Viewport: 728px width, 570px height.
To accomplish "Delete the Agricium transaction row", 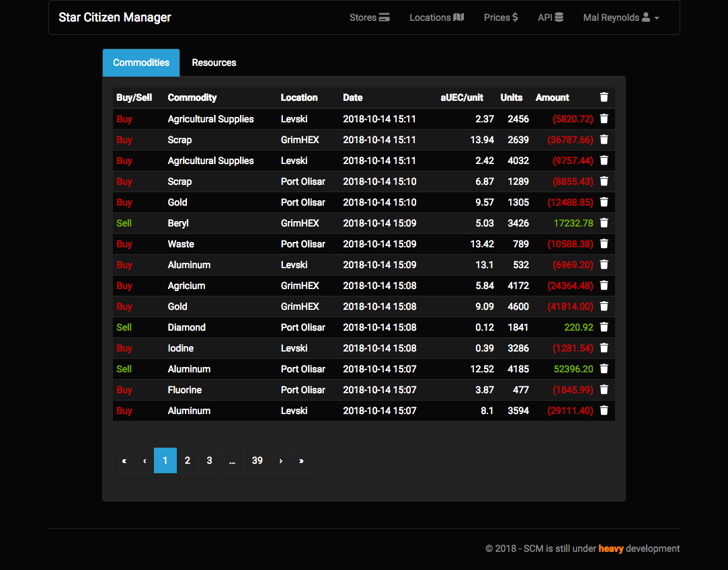I will click(x=604, y=286).
